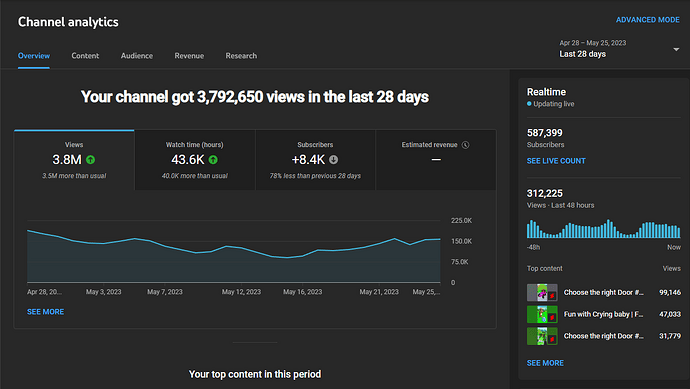
Task: Click SEE MORE in the Realtime panel
Action: pos(545,363)
